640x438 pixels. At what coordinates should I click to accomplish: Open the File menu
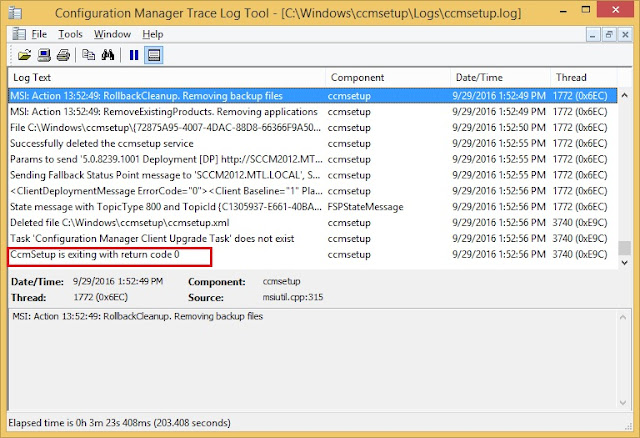(x=39, y=34)
